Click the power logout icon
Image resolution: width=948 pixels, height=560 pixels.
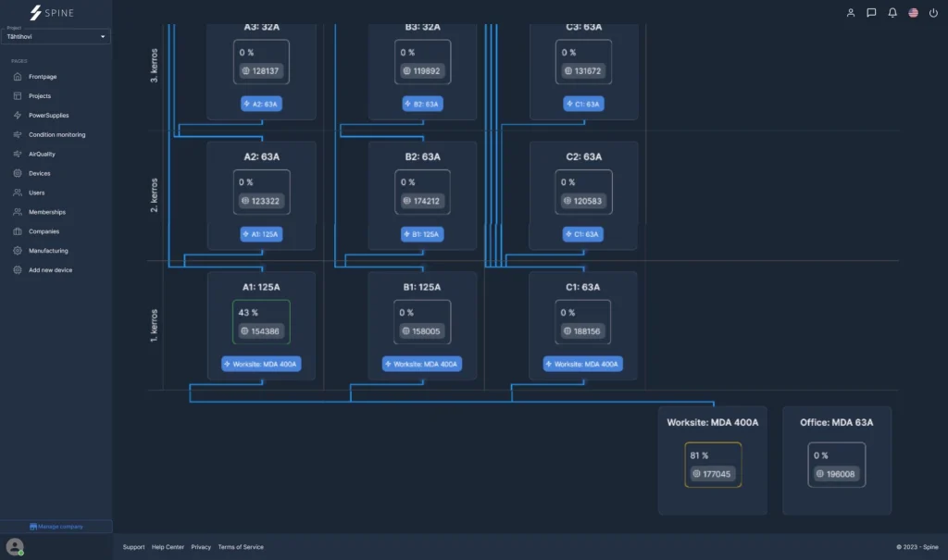tap(933, 13)
